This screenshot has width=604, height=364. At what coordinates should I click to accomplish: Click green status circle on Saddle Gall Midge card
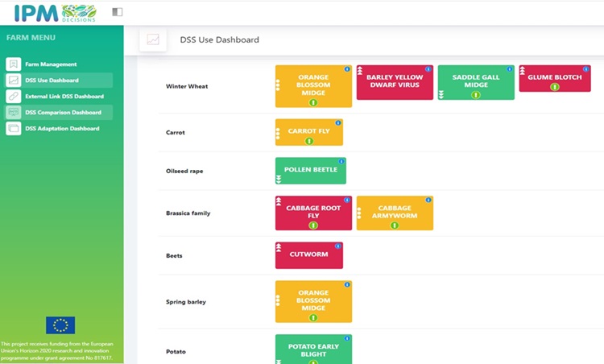(x=476, y=95)
